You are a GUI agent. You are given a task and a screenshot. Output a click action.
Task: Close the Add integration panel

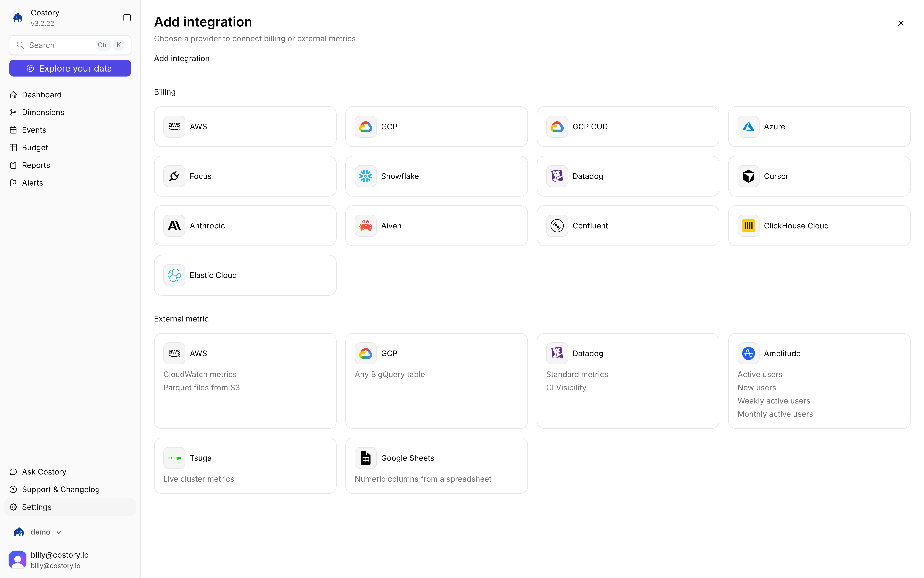[901, 23]
